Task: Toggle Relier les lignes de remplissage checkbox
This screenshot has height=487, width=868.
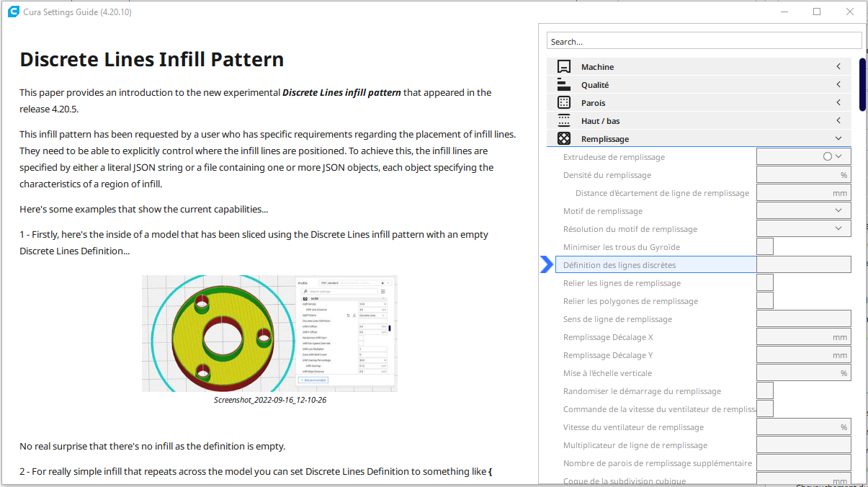Action: point(765,282)
